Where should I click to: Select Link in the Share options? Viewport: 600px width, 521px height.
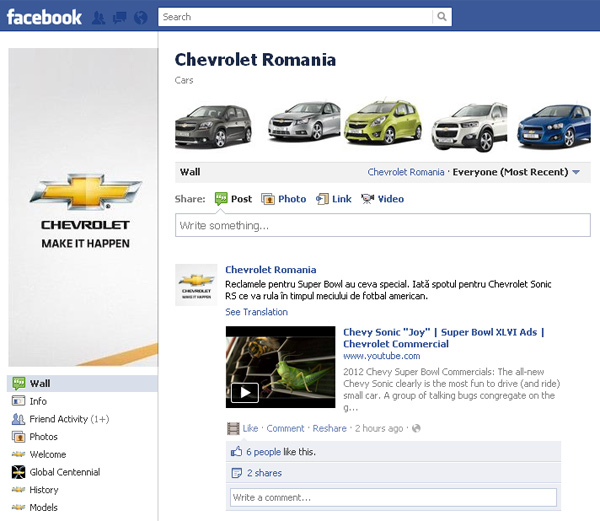point(333,199)
